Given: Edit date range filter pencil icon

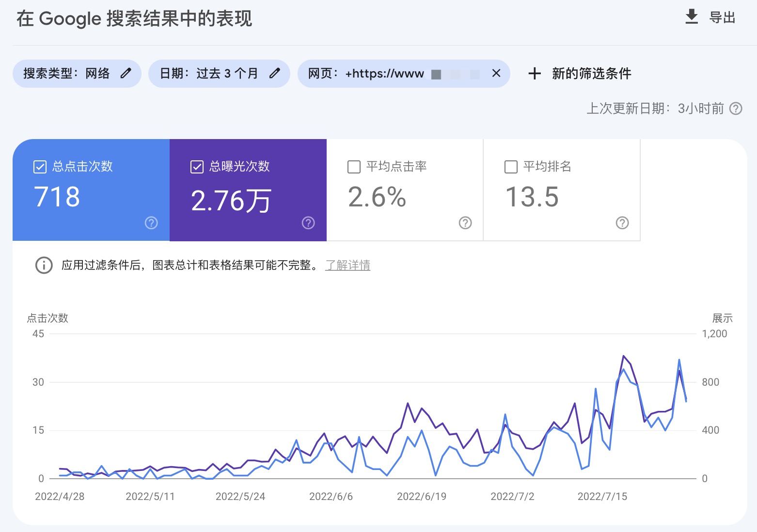Looking at the screenshot, I should 275,73.
